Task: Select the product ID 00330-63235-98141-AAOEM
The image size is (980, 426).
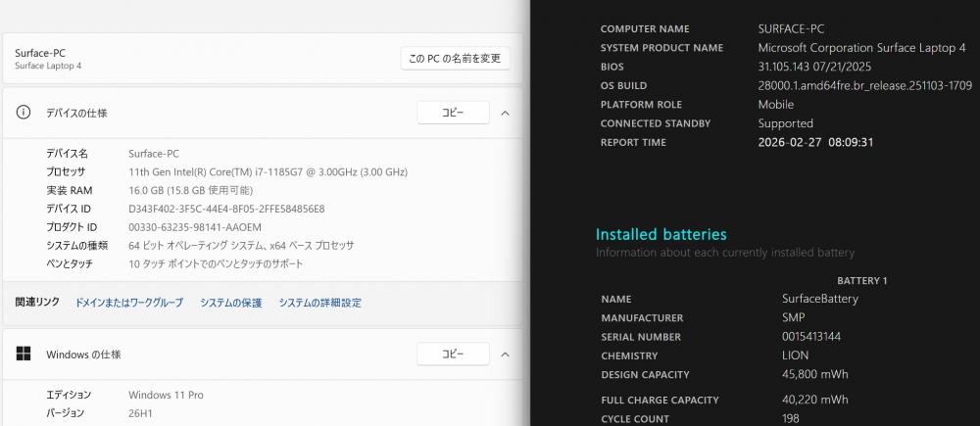Action: coord(195,227)
